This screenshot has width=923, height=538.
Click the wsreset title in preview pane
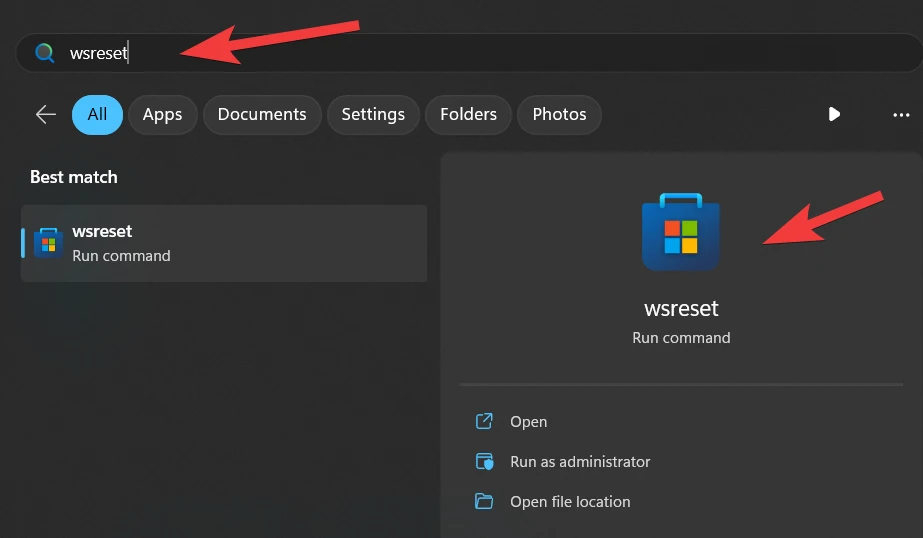point(681,308)
